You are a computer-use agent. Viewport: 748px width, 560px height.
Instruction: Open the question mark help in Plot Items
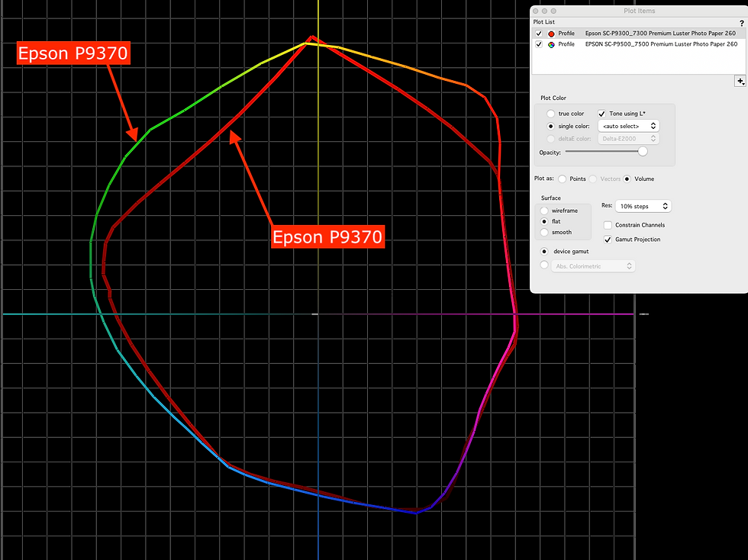(741, 23)
